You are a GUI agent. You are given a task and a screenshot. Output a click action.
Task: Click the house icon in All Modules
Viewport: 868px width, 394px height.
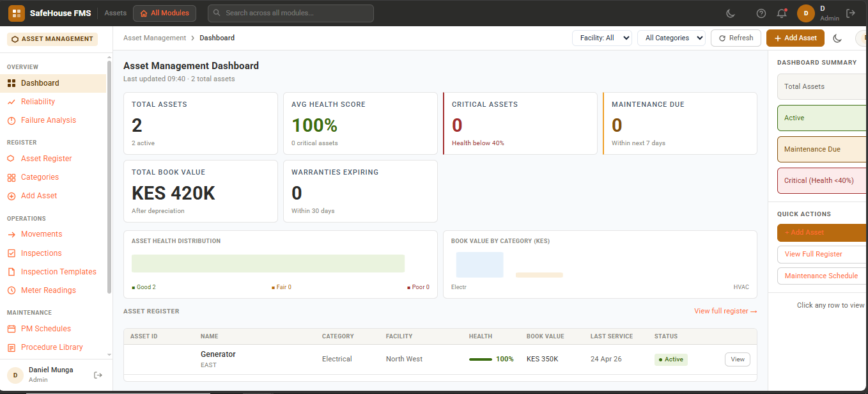click(x=144, y=13)
